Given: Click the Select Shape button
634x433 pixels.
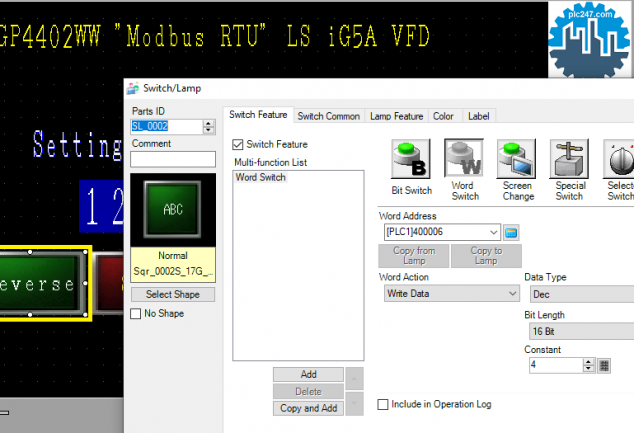Looking at the screenshot, I should click(173, 294).
